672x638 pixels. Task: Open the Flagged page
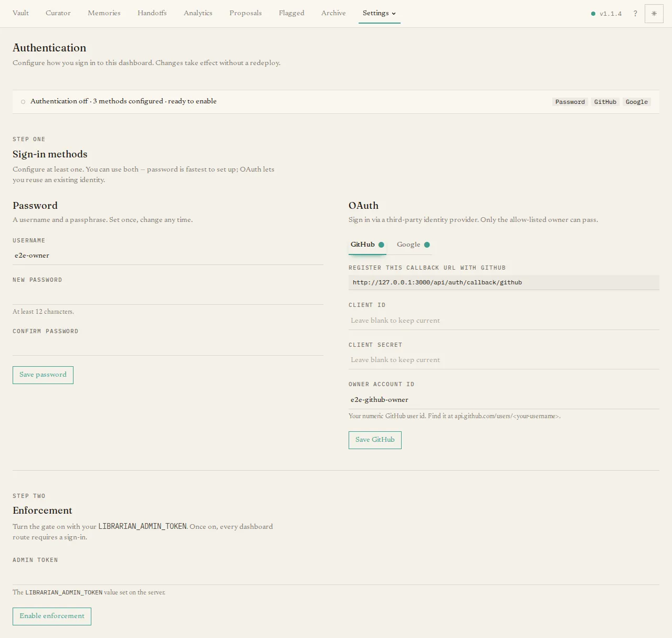tap(291, 13)
